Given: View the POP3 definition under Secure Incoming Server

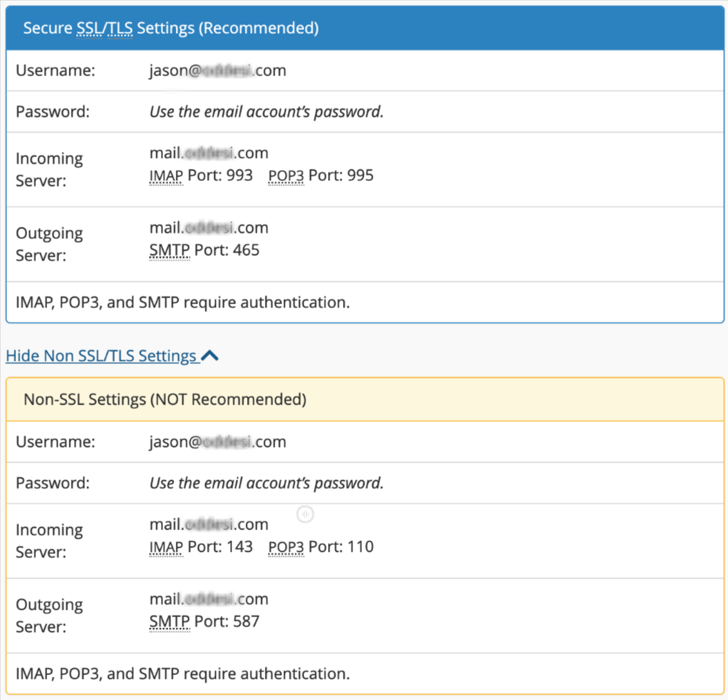Looking at the screenshot, I should 286,175.
